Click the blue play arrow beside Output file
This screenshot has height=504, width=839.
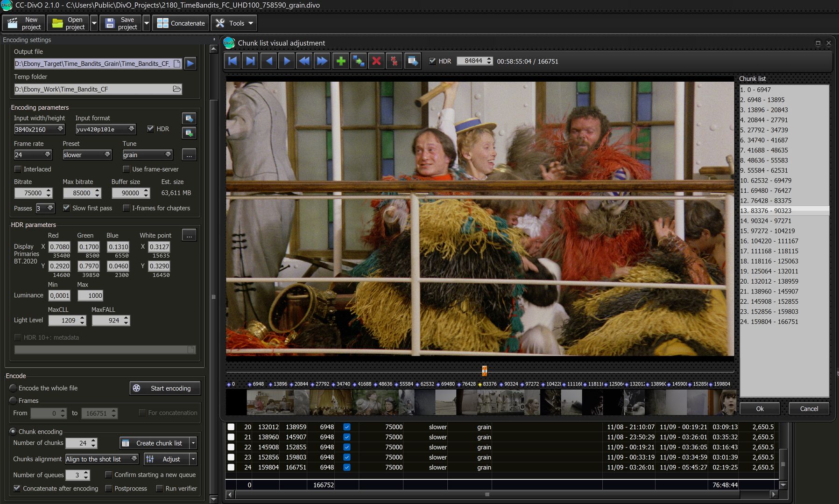click(x=190, y=63)
